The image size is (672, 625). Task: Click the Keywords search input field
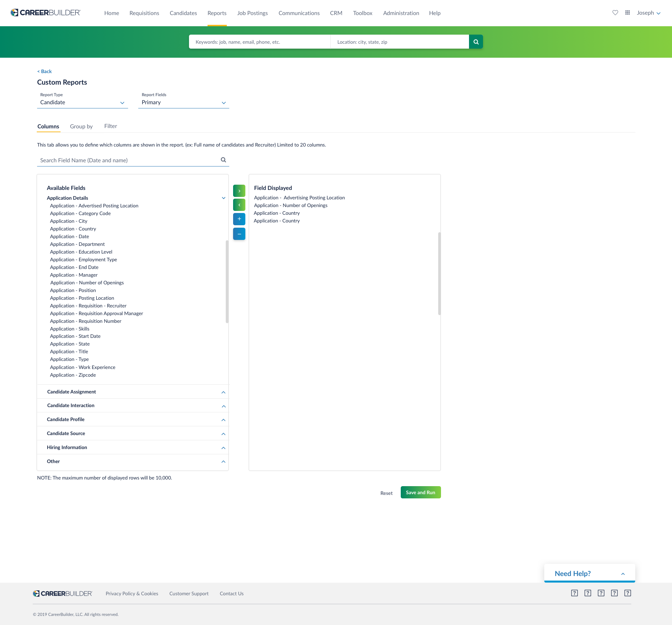tap(260, 42)
